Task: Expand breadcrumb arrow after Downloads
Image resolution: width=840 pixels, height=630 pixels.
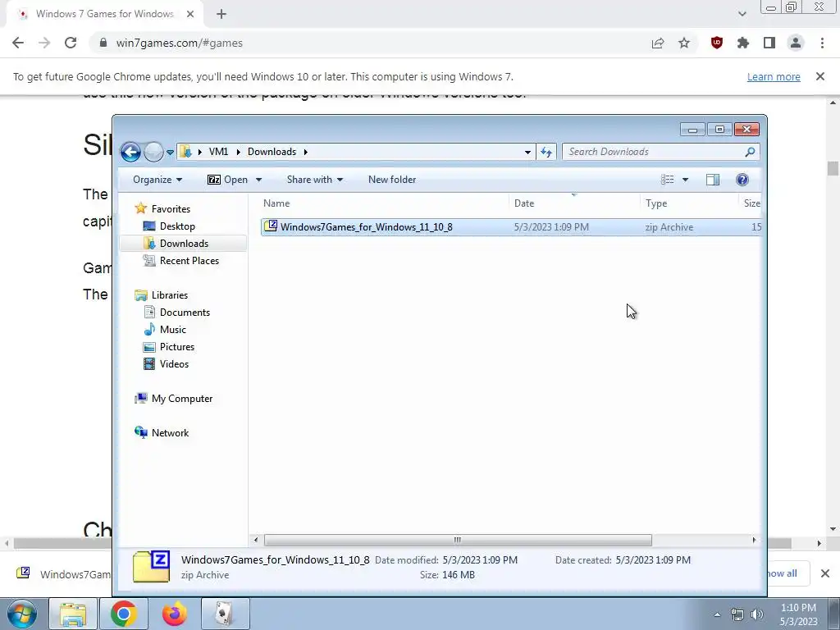Action: pyautogui.click(x=306, y=152)
